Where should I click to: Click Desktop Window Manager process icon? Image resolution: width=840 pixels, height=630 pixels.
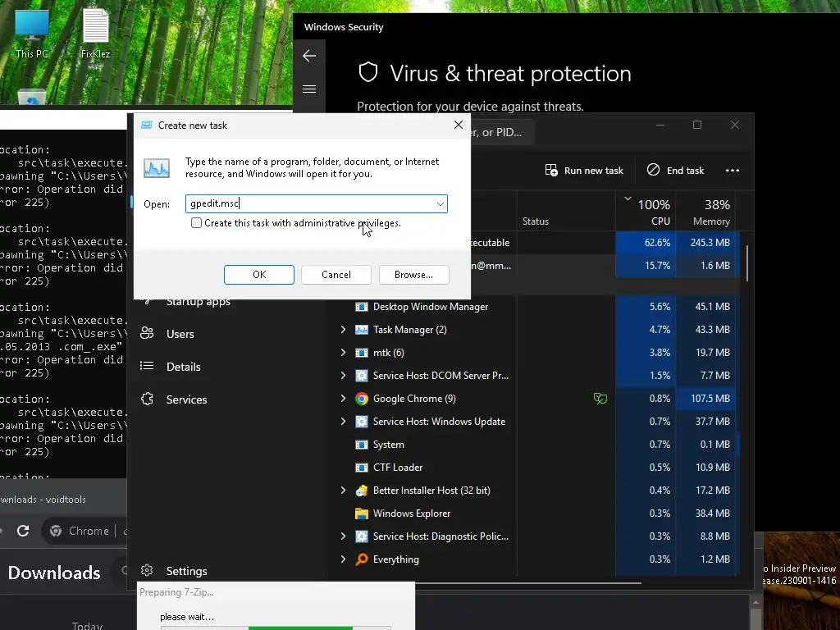pos(362,307)
